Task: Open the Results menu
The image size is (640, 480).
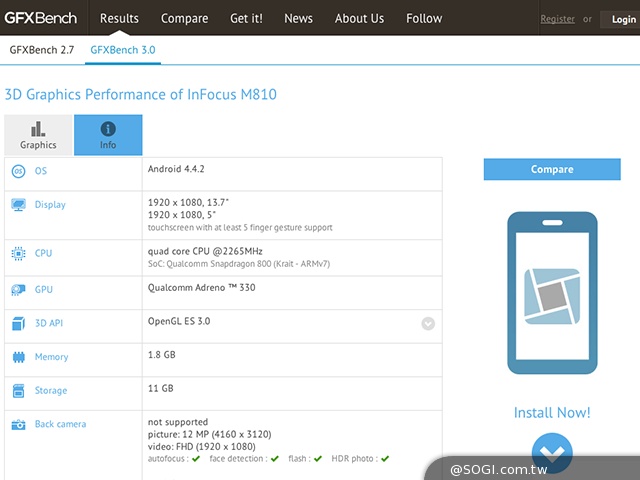Action: 119,18
